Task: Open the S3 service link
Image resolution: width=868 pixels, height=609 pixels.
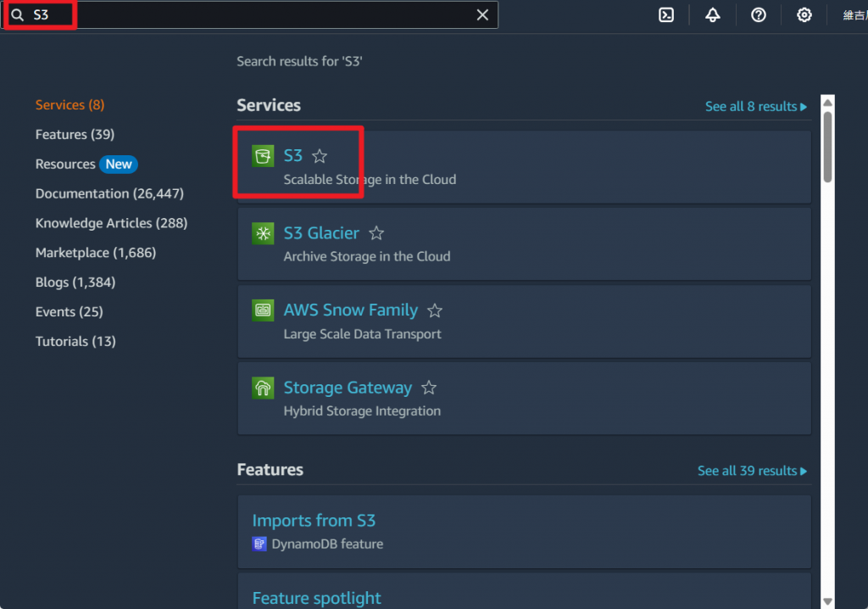Action: click(x=292, y=156)
